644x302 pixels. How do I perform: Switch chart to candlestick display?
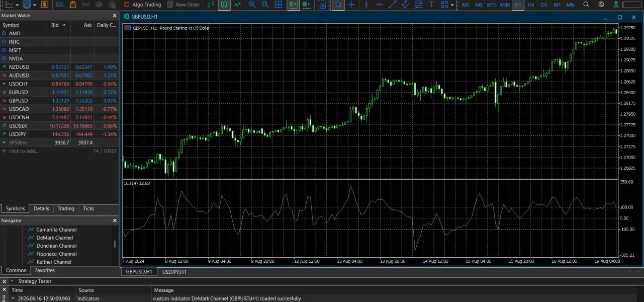[x=224, y=5]
